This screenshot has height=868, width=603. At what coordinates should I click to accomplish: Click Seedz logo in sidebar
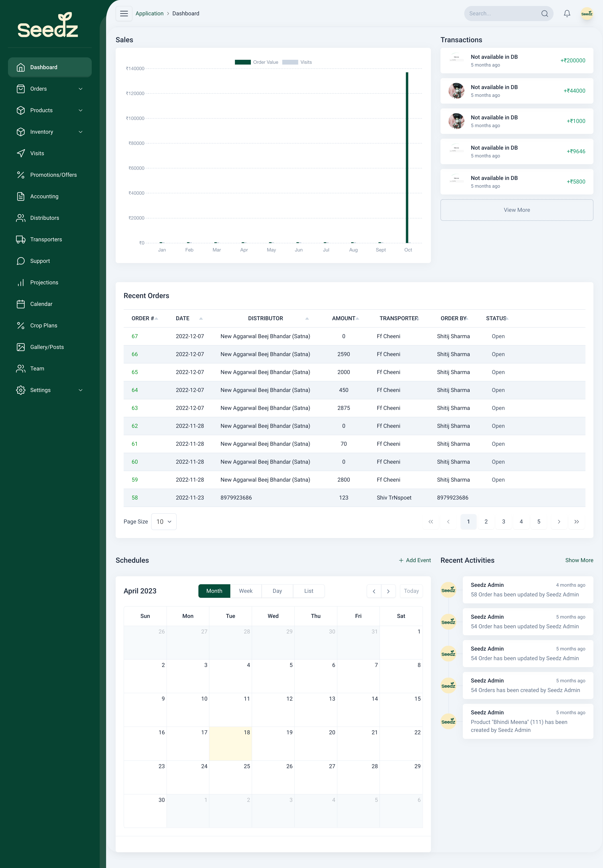pyautogui.click(x=48, y=25)
